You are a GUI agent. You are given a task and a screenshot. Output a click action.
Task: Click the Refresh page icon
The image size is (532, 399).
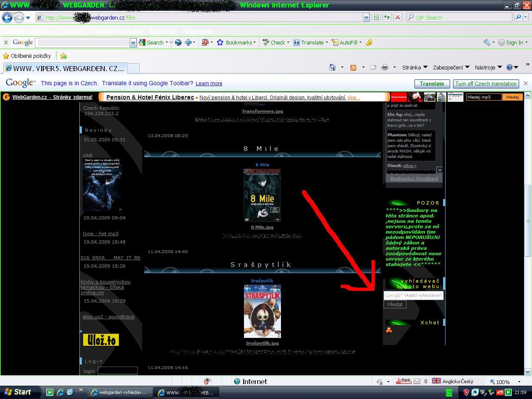pyautogui.click(x=387, y=17)
